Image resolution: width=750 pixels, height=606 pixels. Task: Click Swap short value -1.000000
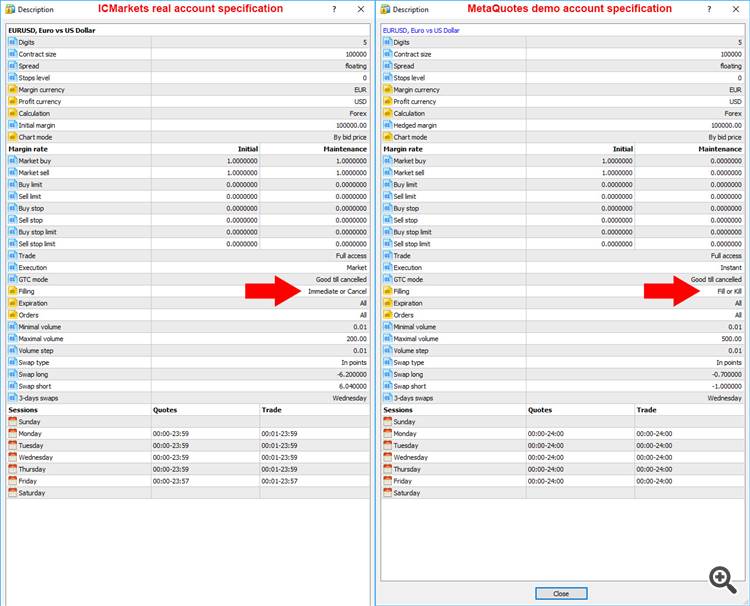(727, 386)
